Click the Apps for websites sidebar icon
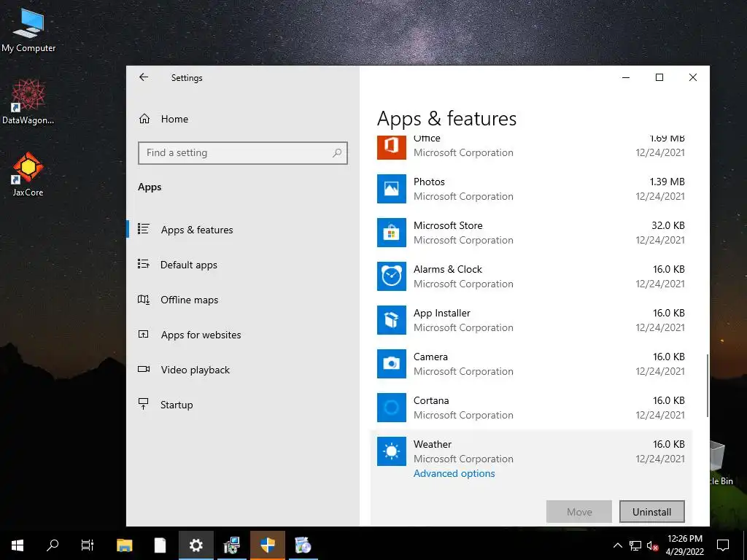 (144, 334)
